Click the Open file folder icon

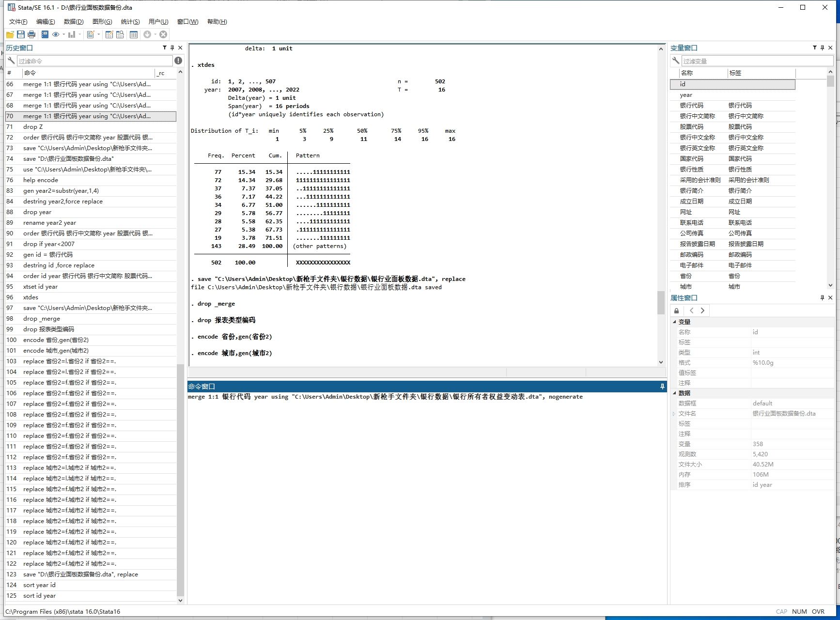[x=10, y=34]
